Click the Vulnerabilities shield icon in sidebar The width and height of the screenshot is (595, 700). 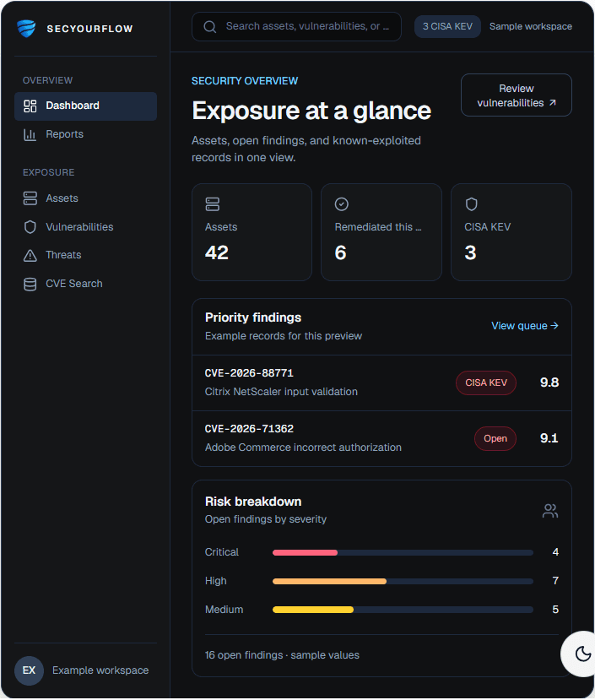coord(30,227)
